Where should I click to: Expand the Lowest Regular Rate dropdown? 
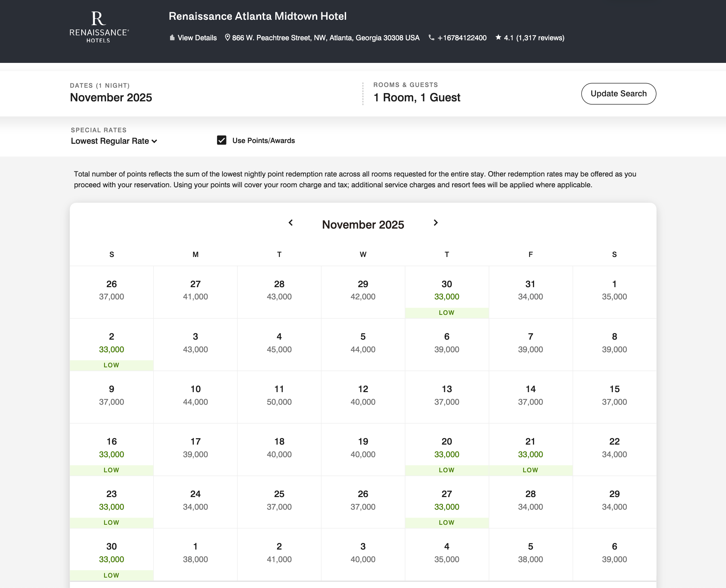[x=114, y=141]
